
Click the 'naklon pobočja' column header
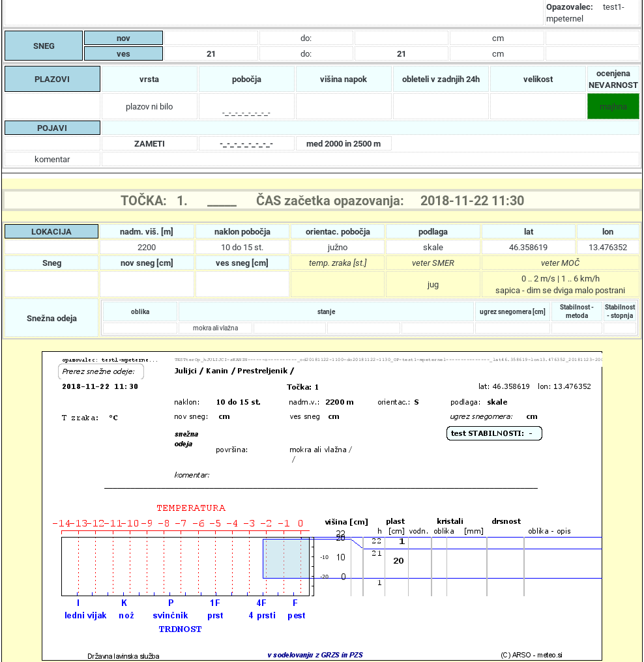[x=242, y=231]
